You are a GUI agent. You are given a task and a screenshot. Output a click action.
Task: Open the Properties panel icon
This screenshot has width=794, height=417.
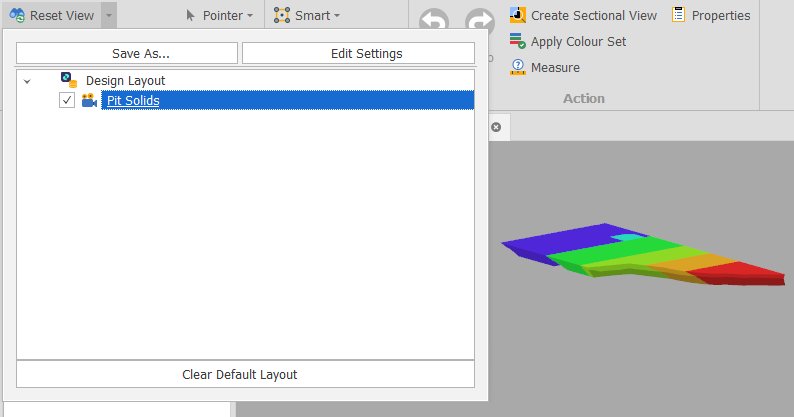(678, 15)
